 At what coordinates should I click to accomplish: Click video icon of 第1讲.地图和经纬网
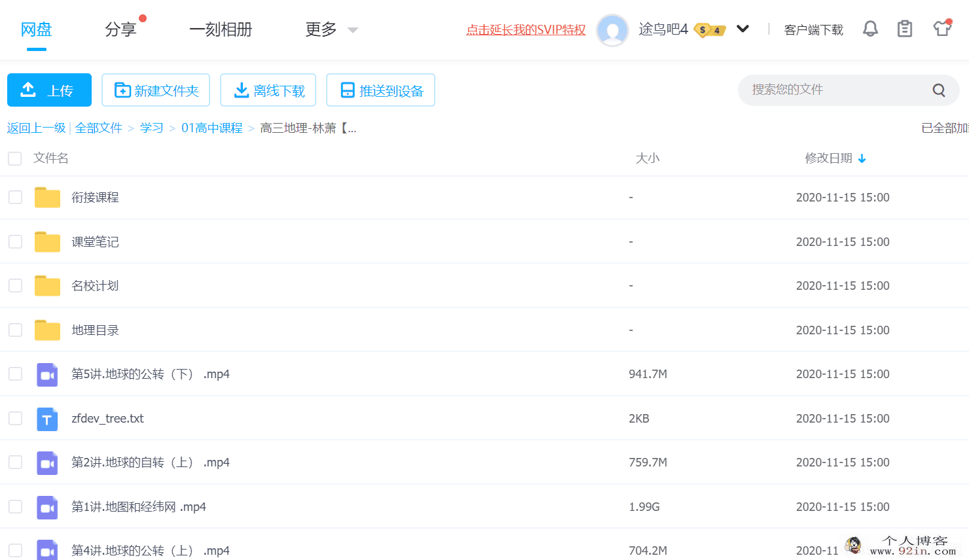coord(47,508)
